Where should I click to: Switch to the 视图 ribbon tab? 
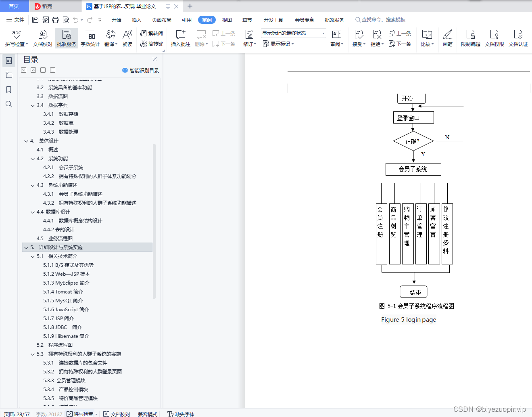pos(227,20)
